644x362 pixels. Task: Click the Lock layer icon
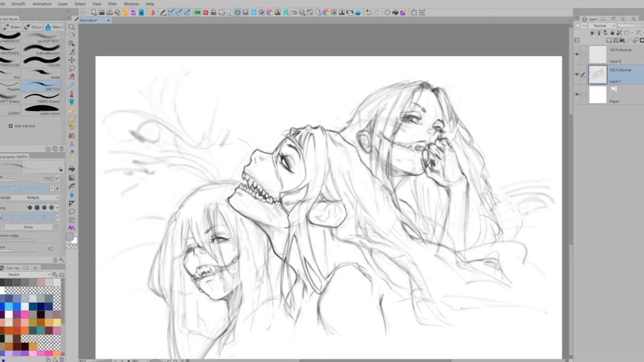point(612,33)
